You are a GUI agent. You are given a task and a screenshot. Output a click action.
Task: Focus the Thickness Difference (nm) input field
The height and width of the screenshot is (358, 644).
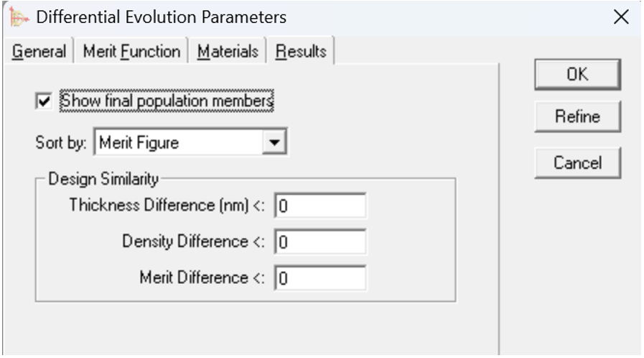pos(320,206)
